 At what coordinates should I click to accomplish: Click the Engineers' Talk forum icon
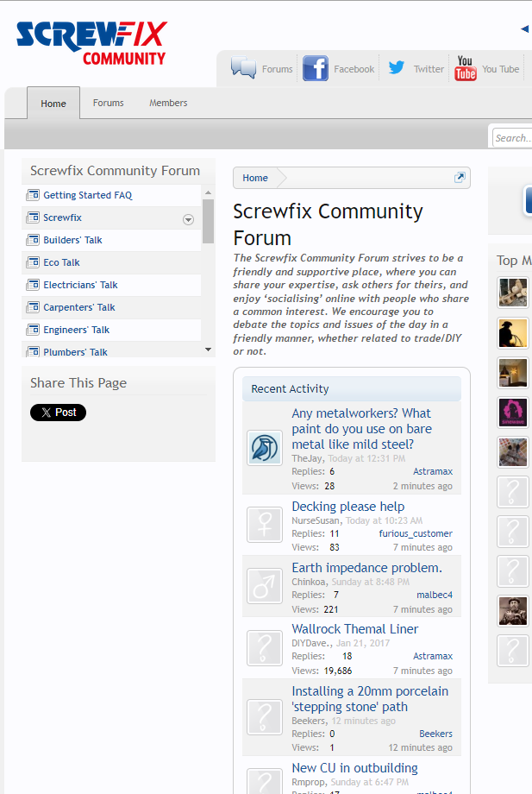pos(33,330)
